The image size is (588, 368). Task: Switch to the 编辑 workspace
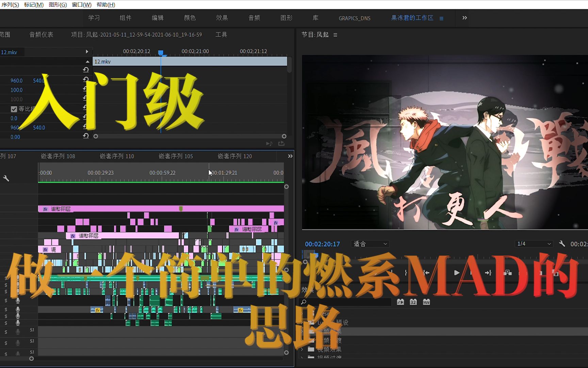(x=158, y=18)
